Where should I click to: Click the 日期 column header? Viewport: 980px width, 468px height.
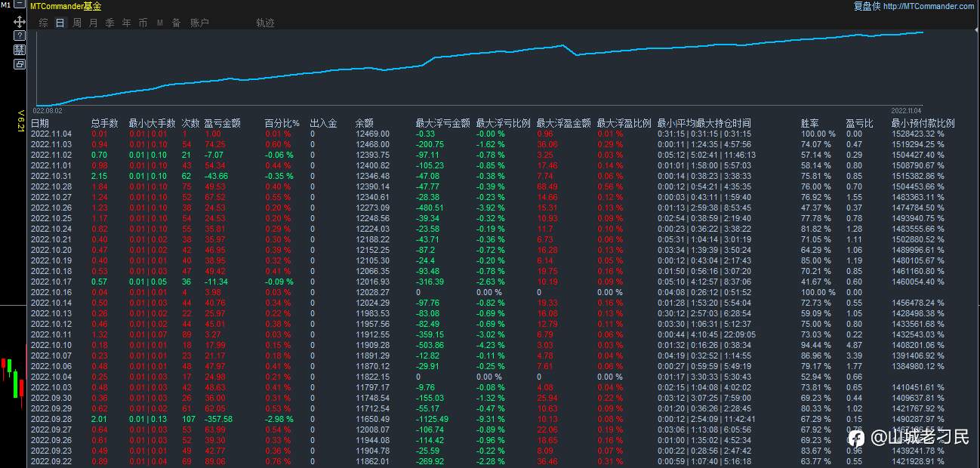click(x=40, y=123)
